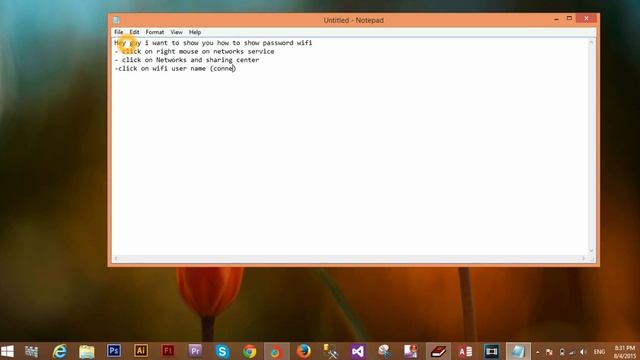Launch Premiere Pro from taskbar
640x360 pixels.
(x=195, y=351)
